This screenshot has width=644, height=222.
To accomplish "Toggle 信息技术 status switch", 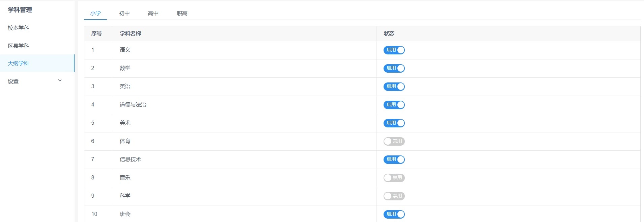I will (x=394, y=159).
